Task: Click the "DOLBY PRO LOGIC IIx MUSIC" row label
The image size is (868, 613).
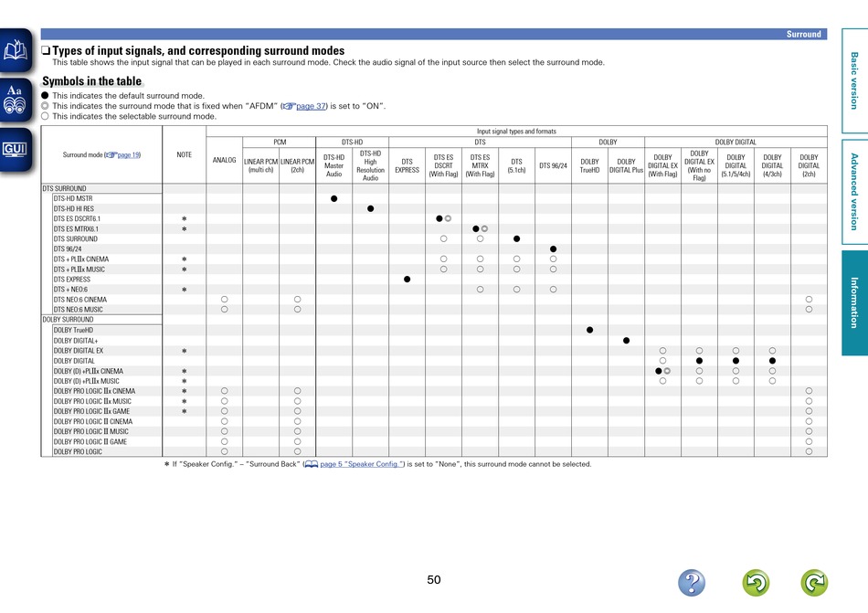Action: (x=92, y=402)
